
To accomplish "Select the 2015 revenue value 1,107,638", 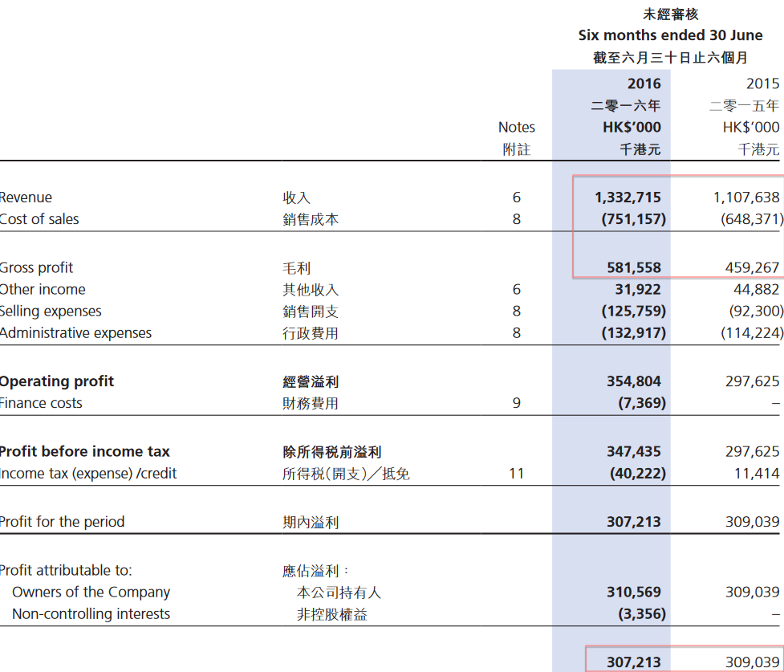I will coord(745,198).
